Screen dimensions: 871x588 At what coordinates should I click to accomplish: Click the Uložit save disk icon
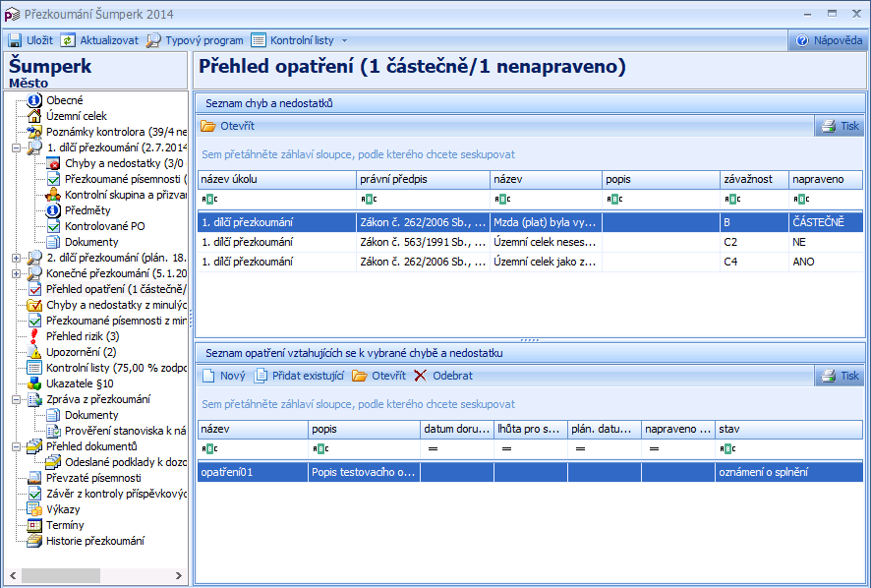click(x=14, y=40)
